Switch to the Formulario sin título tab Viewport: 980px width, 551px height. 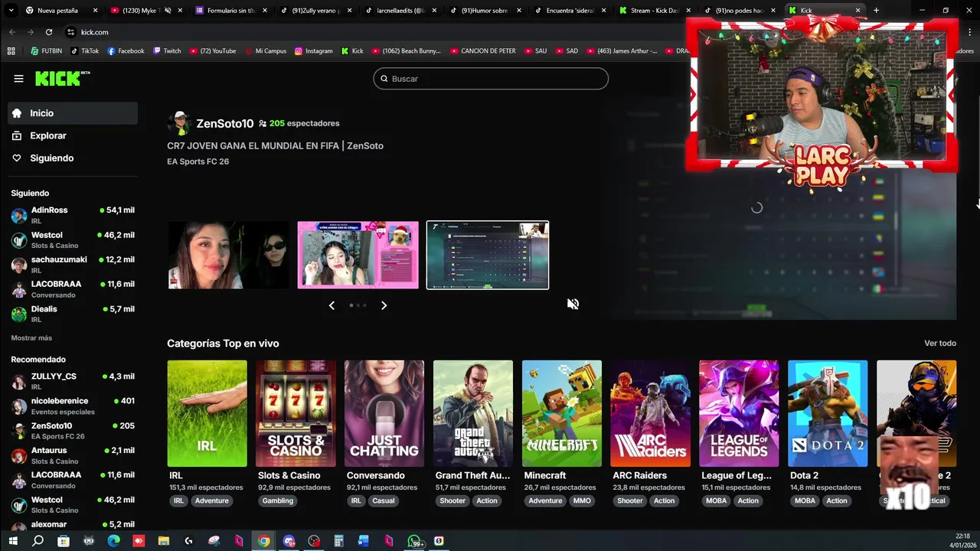pyautogui.click(x=230, y=11)
